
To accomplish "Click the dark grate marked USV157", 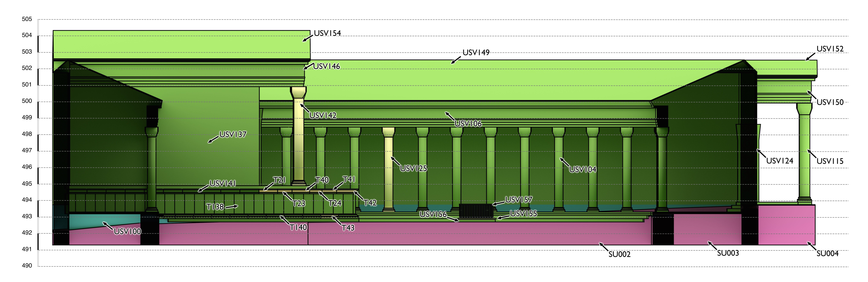I will pos(476,211).
